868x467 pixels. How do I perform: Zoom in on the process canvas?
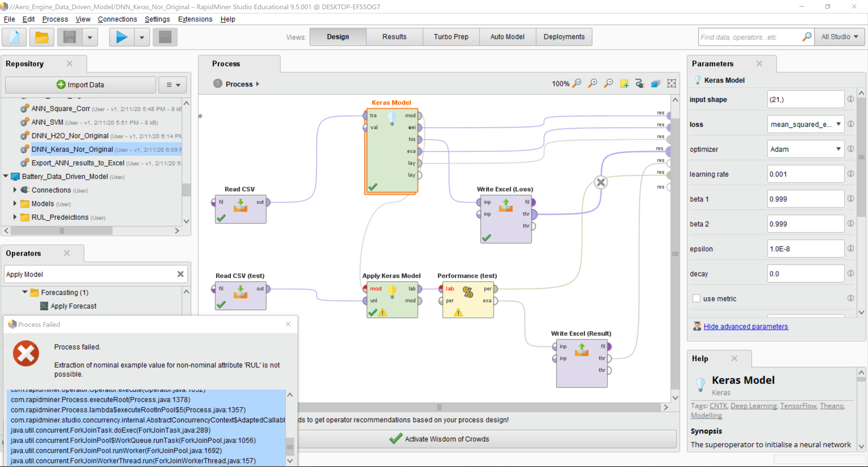click(x=593, y=83)
